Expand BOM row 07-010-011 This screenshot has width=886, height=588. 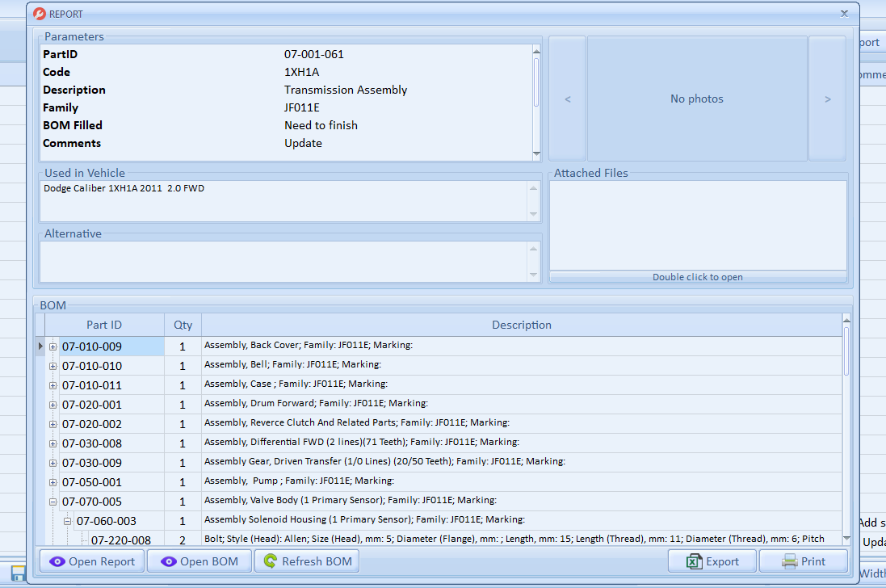[53, 385]
